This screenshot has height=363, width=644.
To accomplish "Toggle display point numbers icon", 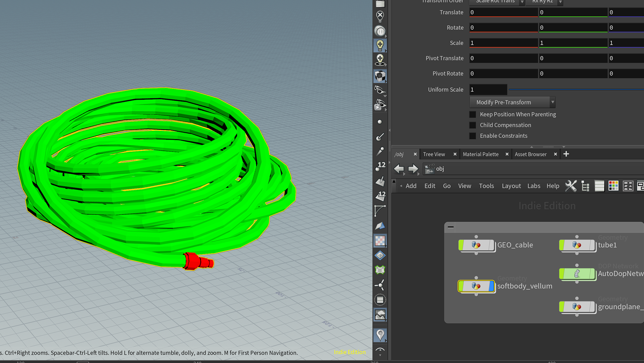I will pyautogui.click(x=380, y=166).
